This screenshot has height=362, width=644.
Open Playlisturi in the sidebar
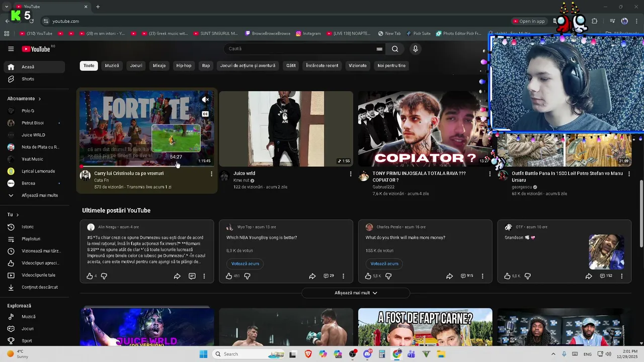click(34, 239)
